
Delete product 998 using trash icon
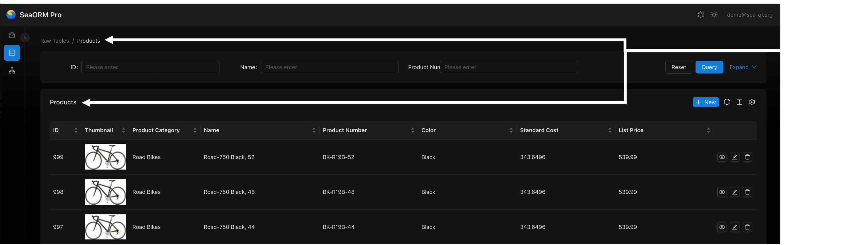coord(747,192)
